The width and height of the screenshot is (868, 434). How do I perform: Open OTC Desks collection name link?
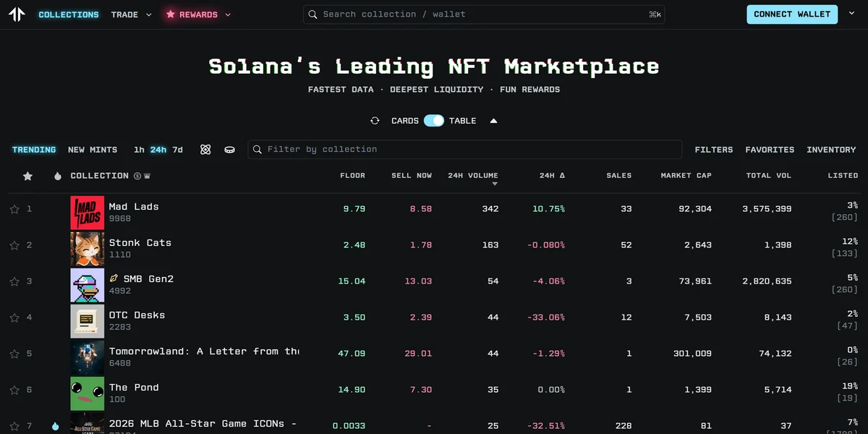coord(137,315)
